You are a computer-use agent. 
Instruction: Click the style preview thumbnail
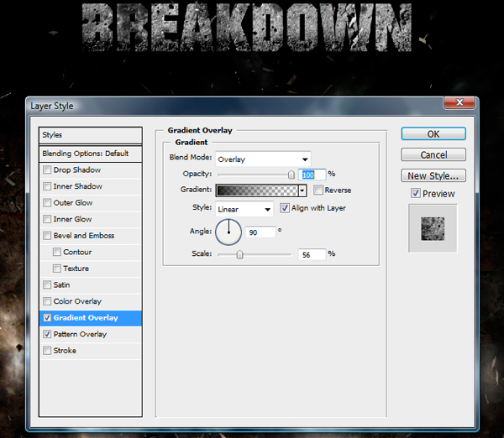tap(433, 228)
